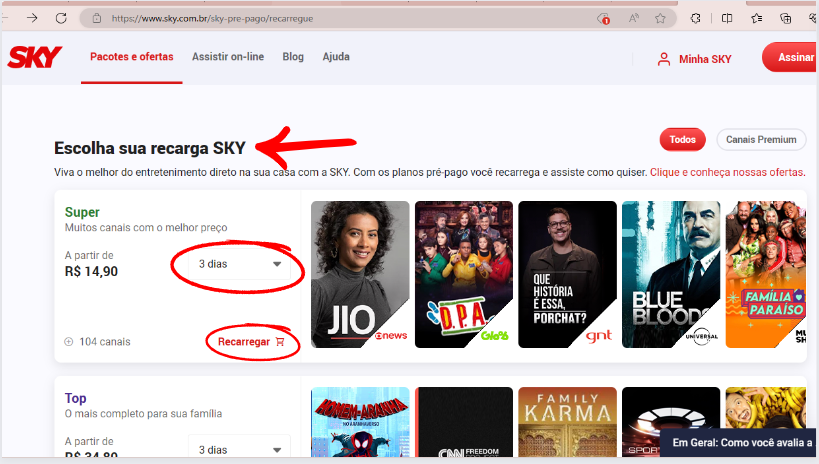Open the Blue Bloods Universal thumbnail
This screenshot has height=464, width=819.
coord(671,274)
